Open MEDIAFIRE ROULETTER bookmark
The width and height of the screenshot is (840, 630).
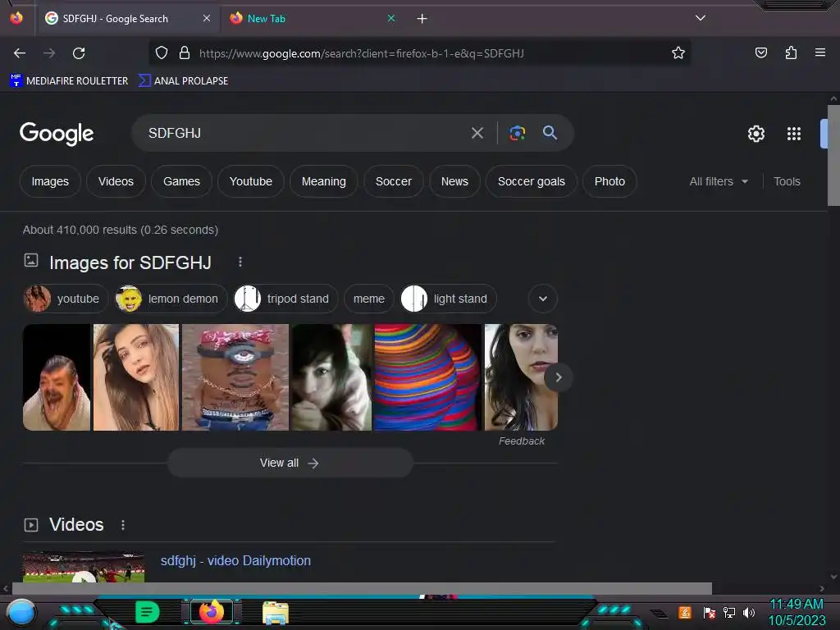point(69,81)
